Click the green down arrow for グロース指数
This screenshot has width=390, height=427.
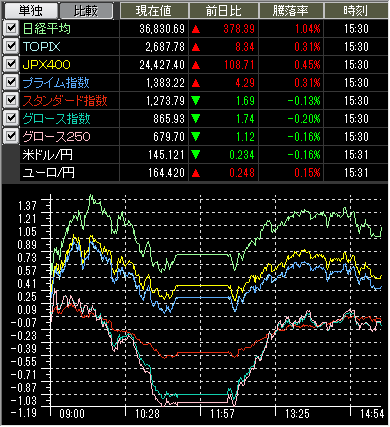tap(196, 119)
